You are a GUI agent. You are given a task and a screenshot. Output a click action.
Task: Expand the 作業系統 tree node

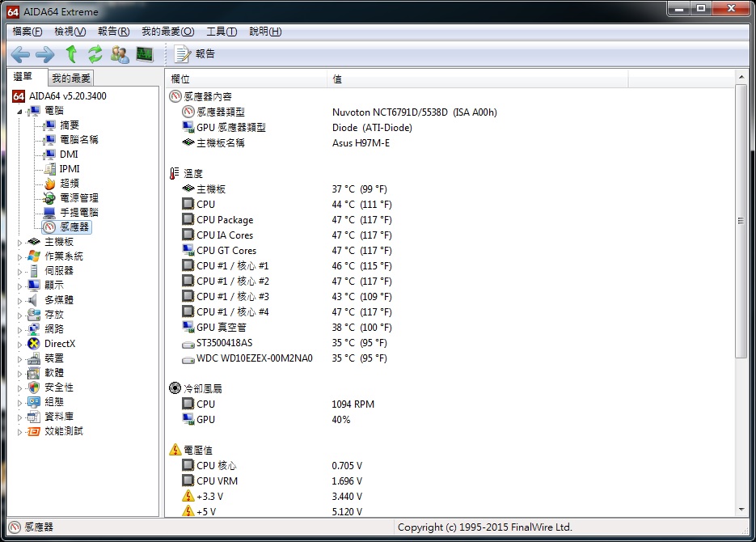click(x=19, y=257)
